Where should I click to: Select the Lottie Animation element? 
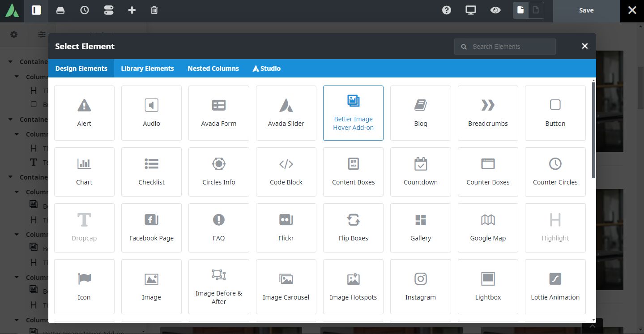(555, 287)
